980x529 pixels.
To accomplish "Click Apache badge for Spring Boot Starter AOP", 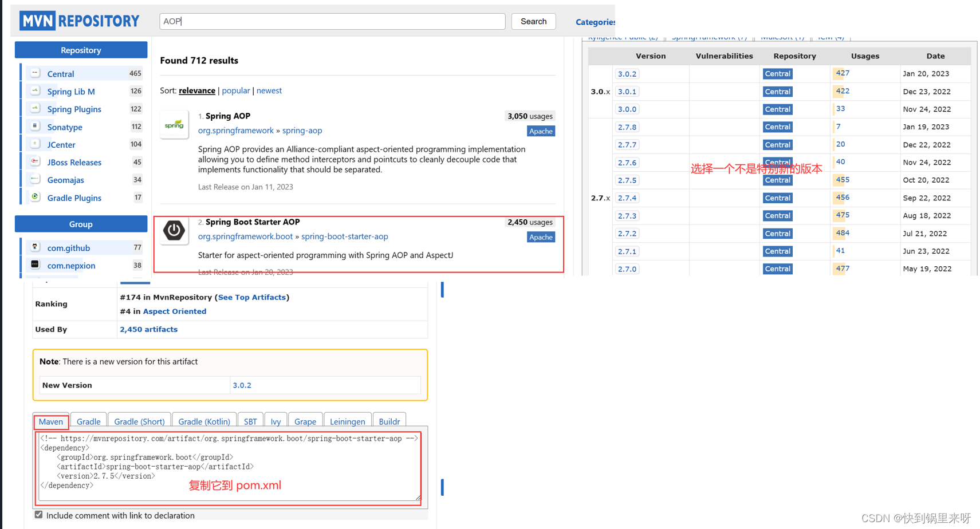I will 541,237.
